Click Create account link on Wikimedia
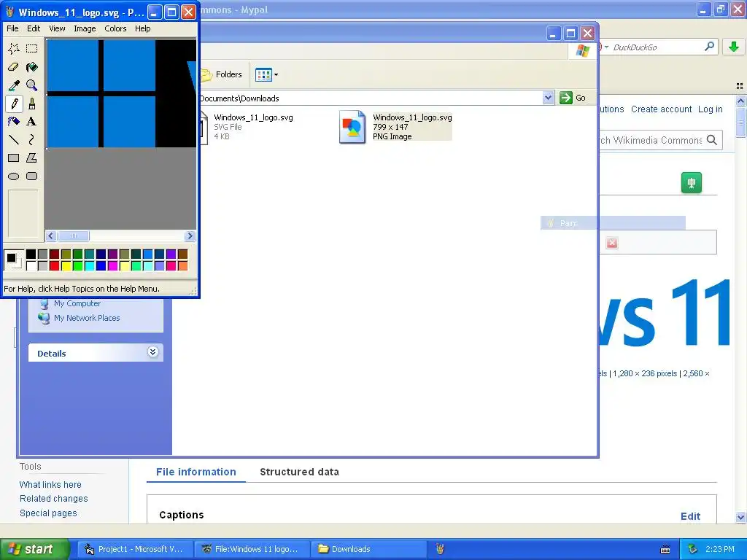 pos(661,109)
